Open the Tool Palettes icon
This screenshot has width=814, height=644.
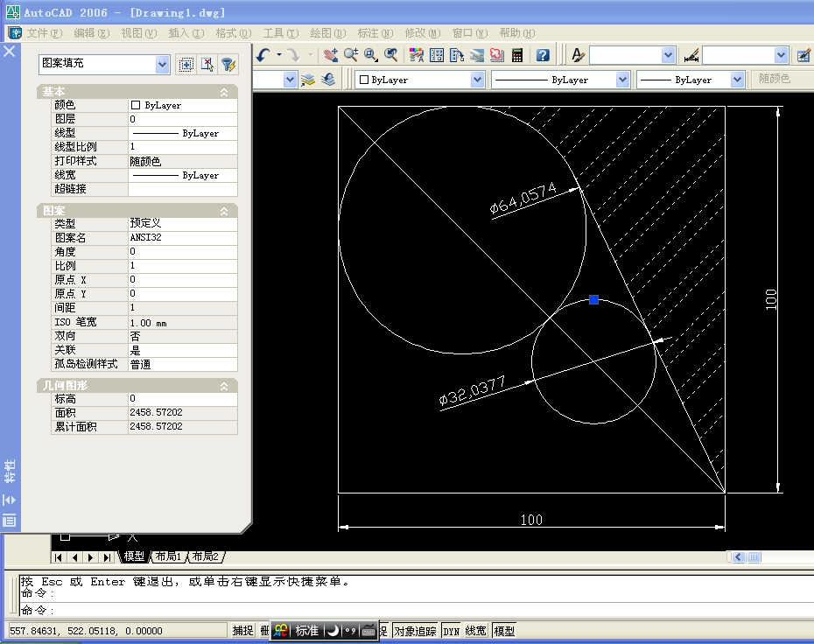457,54
